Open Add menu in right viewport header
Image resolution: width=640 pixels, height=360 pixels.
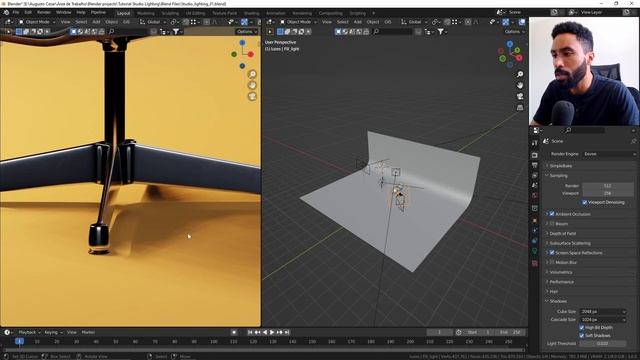(358, 22)
